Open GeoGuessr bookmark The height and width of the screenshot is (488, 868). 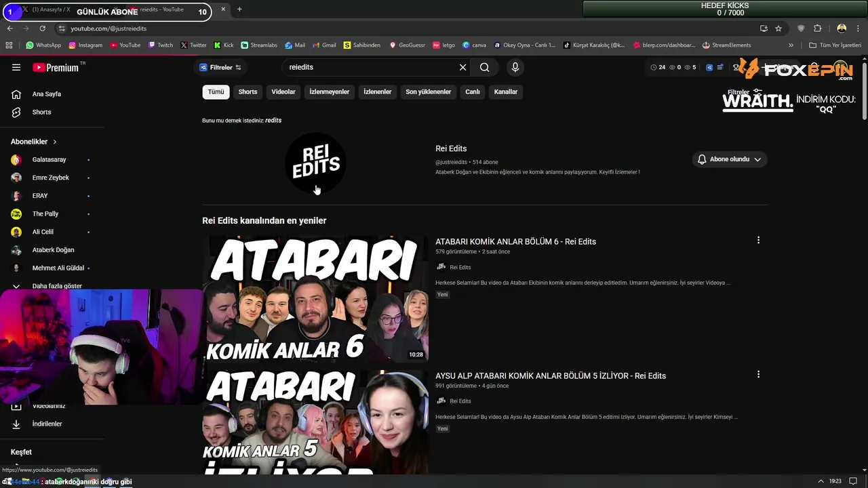click(407, 45)
